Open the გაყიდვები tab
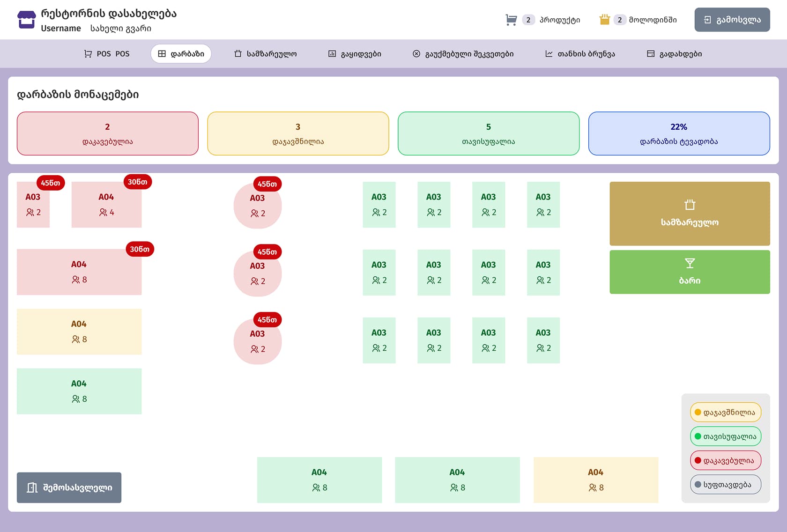Screen dimensions: 787x532 pyautogui.click(x=355, y=54)
